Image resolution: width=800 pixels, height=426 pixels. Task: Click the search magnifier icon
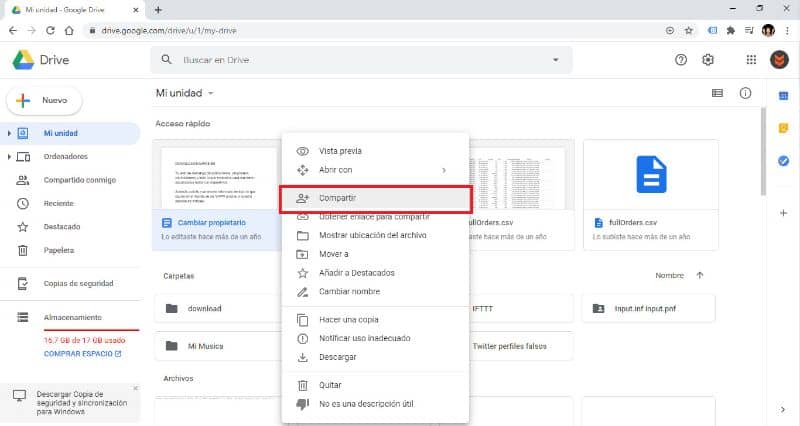166,60
